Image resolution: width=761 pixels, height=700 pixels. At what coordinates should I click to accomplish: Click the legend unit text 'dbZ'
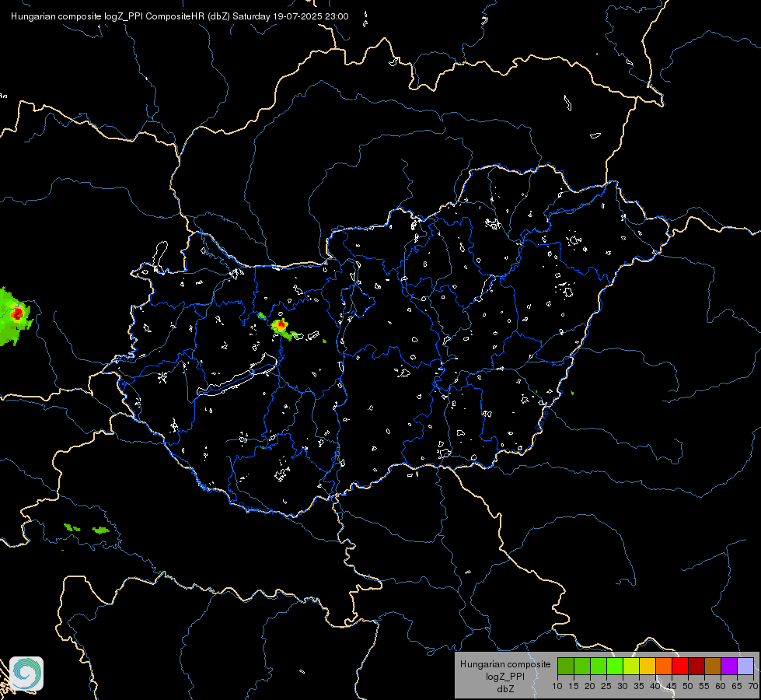tap(505, 689)
